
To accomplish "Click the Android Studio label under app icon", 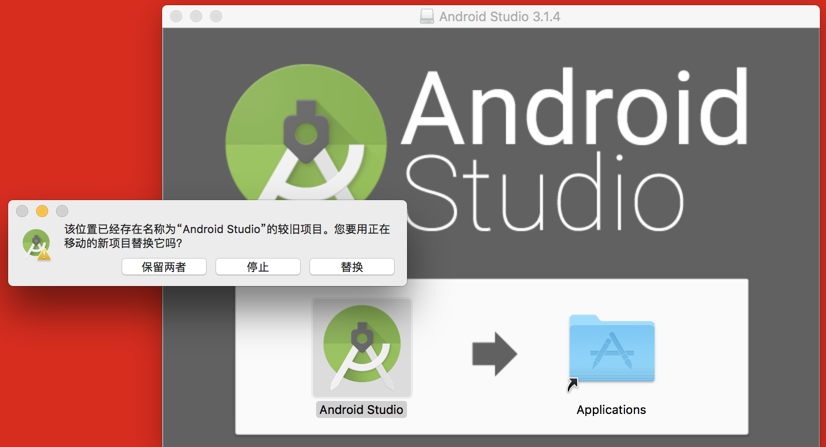I will pos(361,410).
